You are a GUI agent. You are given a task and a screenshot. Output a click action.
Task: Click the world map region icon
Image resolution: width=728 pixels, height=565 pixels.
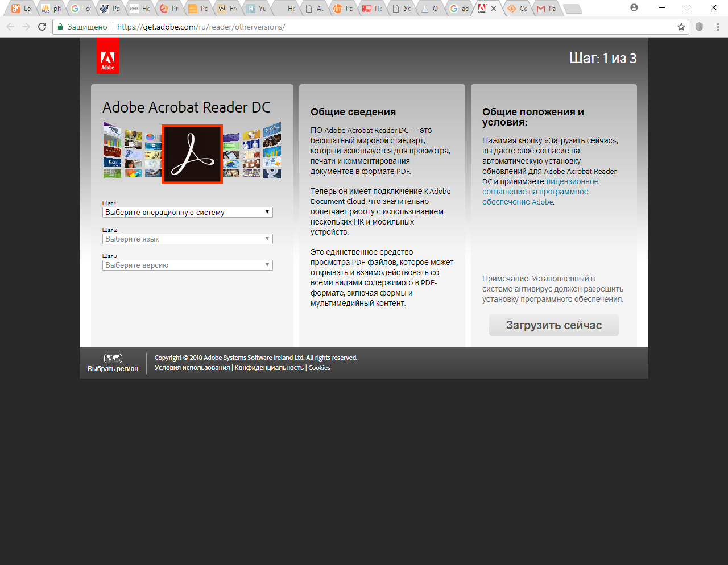click(x=113, y=358)
